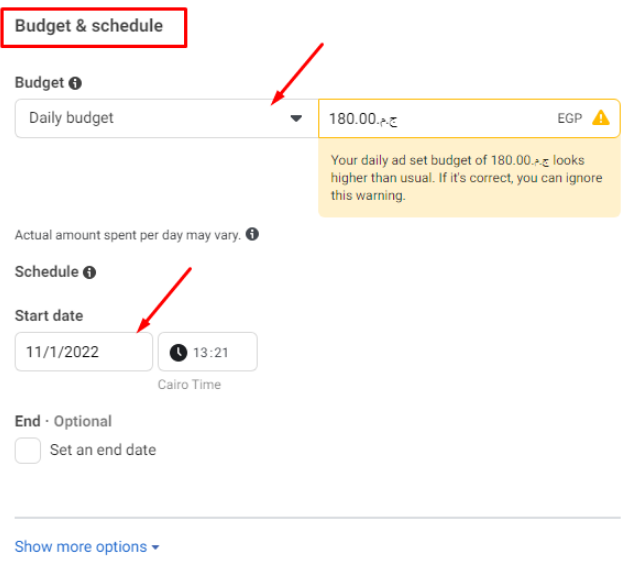Click the 'End · Optional' label

[x=63, y=421]
